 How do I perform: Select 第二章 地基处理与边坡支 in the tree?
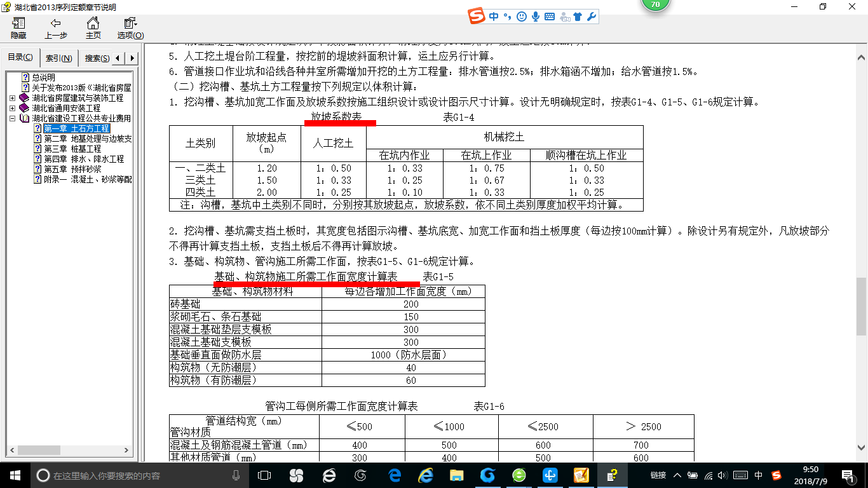pyautogui.click(x=88, y=139)
